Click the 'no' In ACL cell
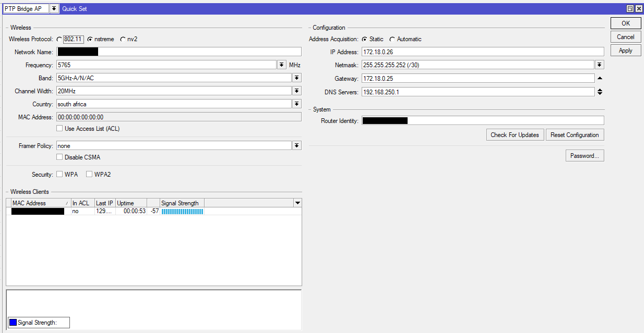Viewport: 644px width, 333px height. [82, 211]
